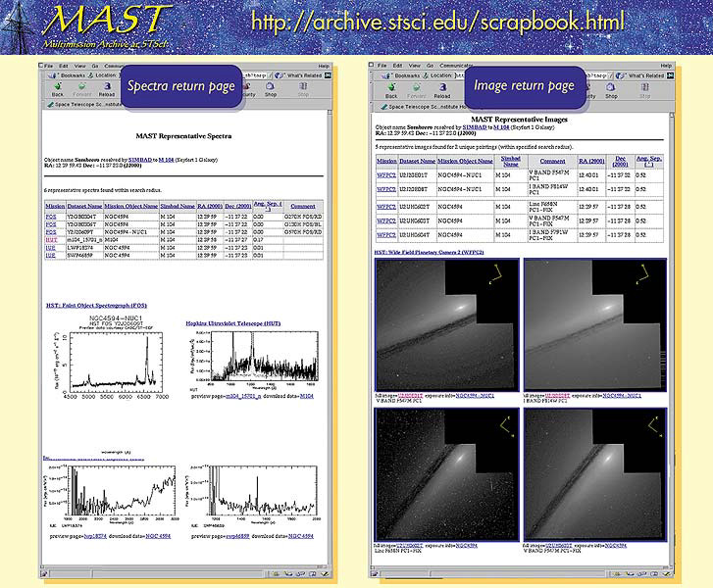Click first WFPC2 link in images table

[385, 175]
